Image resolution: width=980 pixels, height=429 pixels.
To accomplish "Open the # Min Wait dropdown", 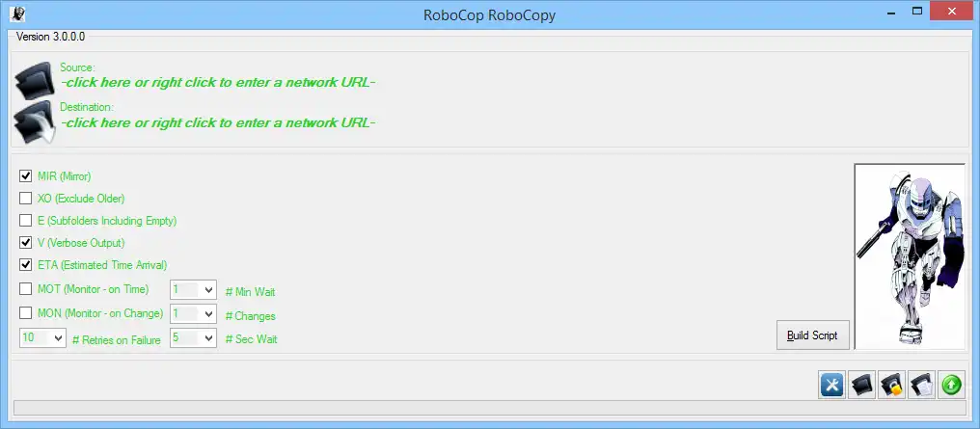I will click(193, 290).
